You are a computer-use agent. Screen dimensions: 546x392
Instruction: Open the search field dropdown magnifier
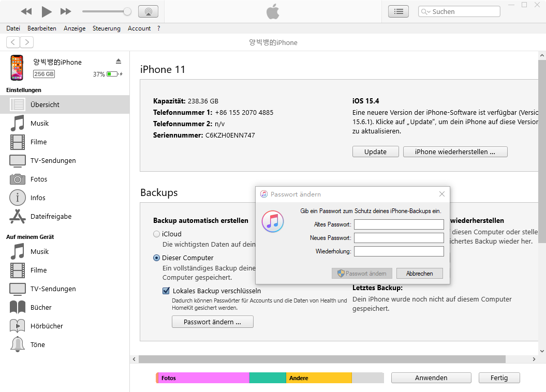pos(426,11)
